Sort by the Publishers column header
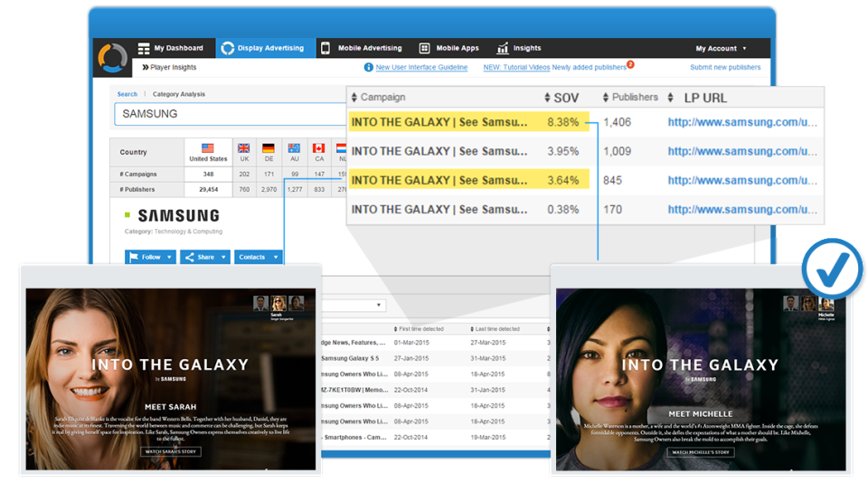 click(x=630, y=98)
